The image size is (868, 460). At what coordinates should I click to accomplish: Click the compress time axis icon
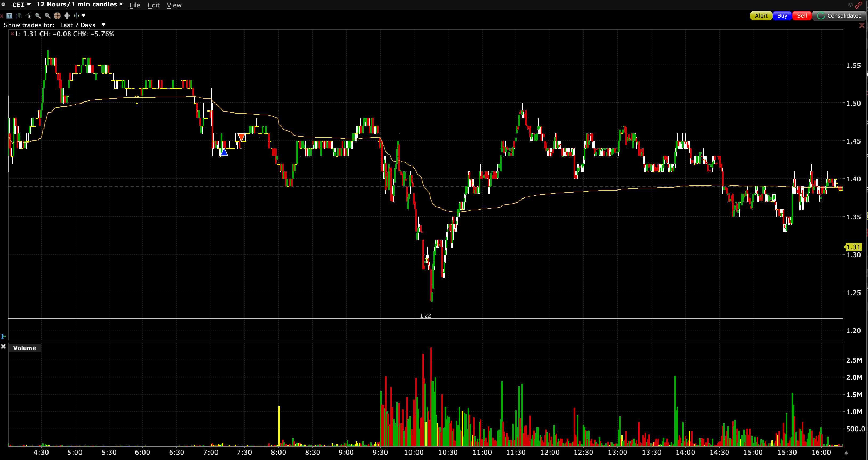(x=77, y=15)
